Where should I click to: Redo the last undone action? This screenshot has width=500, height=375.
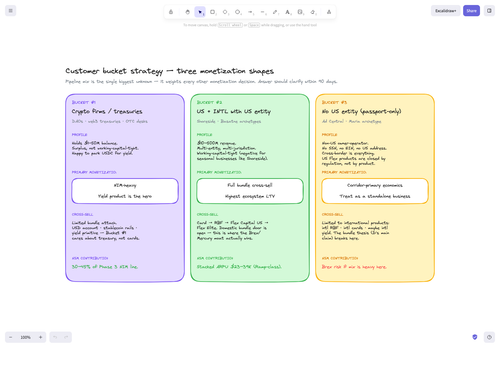(x=66, y=337)
